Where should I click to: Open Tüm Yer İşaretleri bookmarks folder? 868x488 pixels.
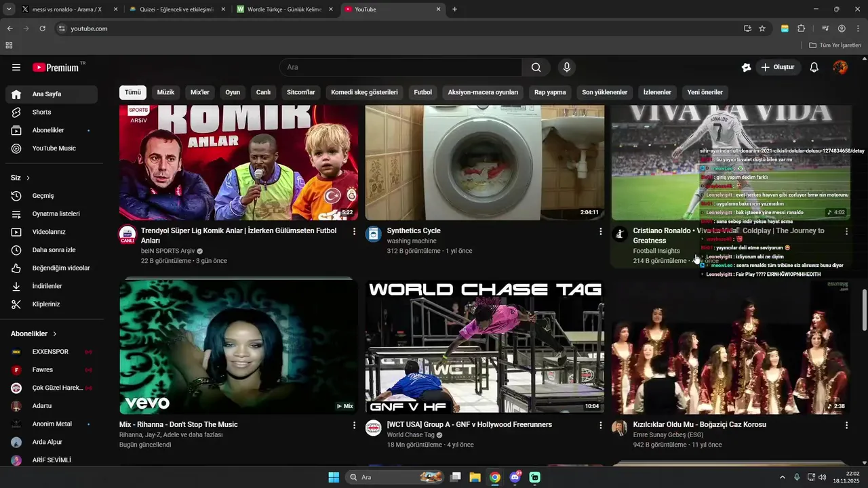835,45
